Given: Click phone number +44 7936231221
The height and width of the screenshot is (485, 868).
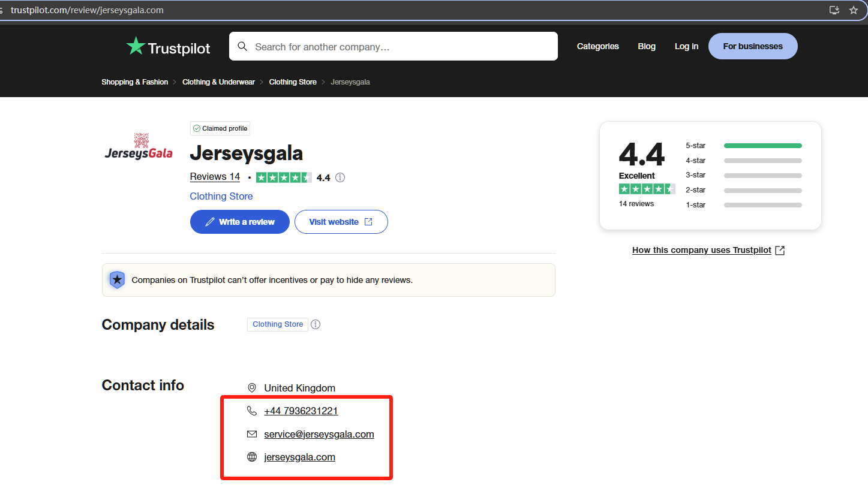Looking at the screenshot, I should pos(301,411).
